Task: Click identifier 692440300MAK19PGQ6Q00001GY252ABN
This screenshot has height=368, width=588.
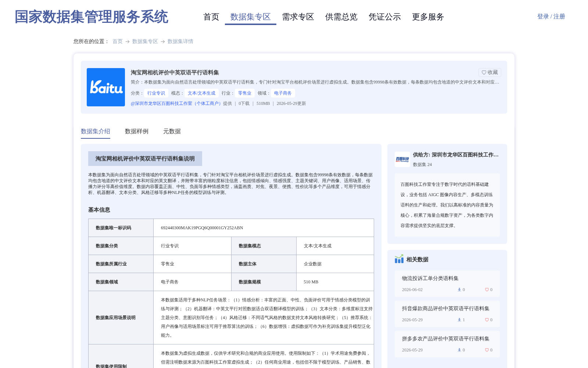Action: coord(202,228)
